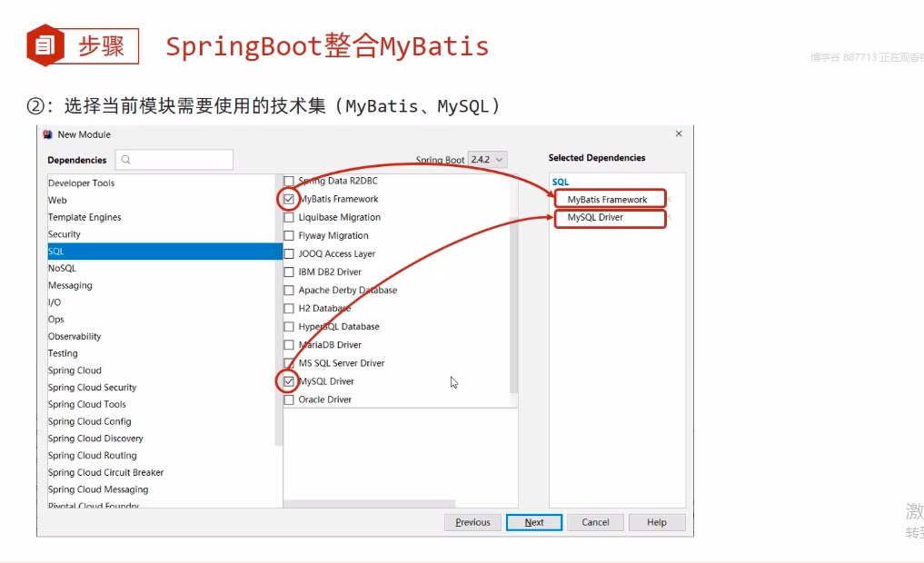Check the JOOQ Access Layer checkbox

tap(289, 254)
